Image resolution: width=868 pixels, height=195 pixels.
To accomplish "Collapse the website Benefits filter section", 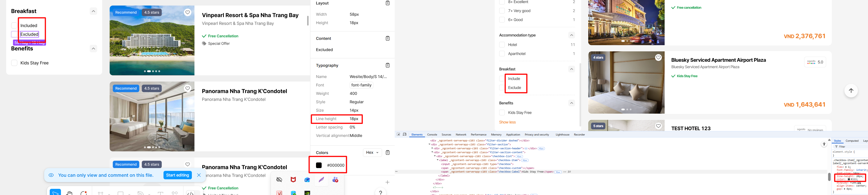I will (x=571, y=103).
